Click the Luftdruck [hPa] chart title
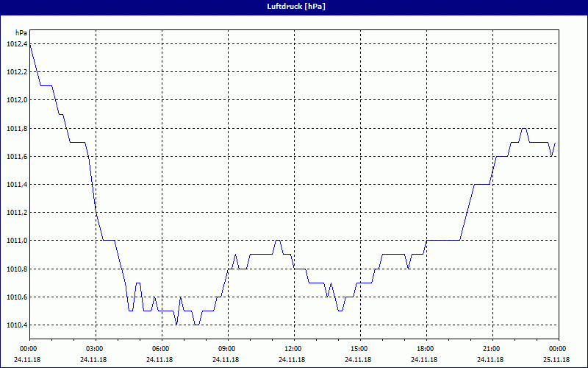The width and height of the screenshot is (588, 368). click(295, 7)
